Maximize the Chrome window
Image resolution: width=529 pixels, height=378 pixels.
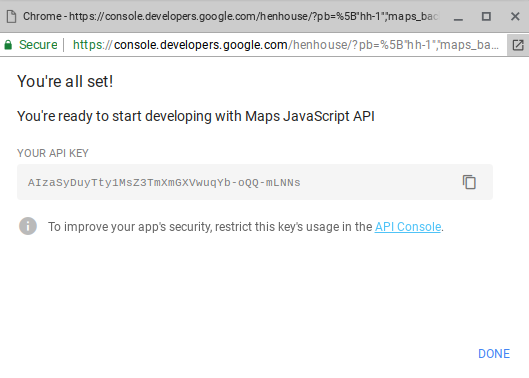(486, 16)
